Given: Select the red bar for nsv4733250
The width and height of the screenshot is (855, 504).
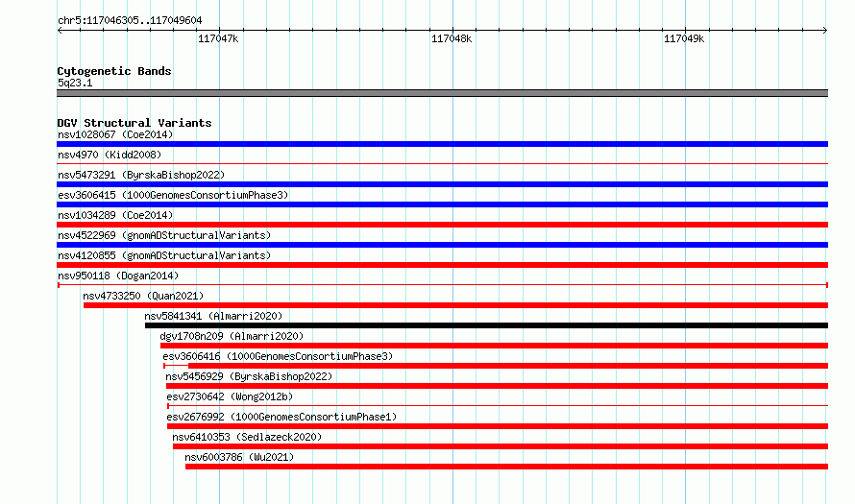Looking at the screenshot, I should tap(456, 305).
